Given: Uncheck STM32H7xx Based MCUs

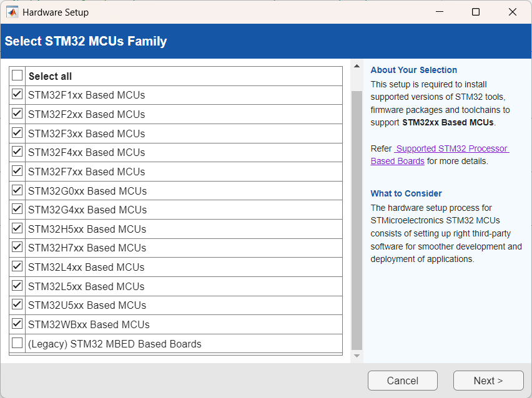Looking at the screenshot, I should 17,247.
